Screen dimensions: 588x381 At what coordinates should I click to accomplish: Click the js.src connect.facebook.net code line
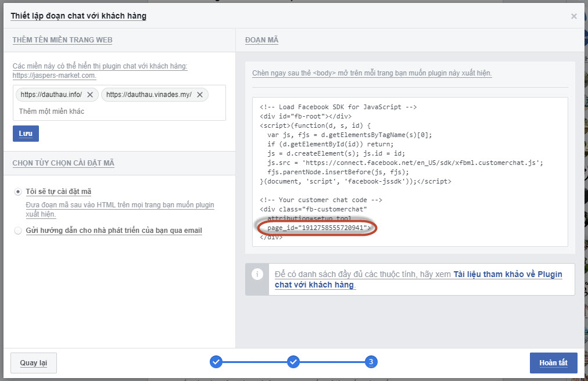pos(405,163)
